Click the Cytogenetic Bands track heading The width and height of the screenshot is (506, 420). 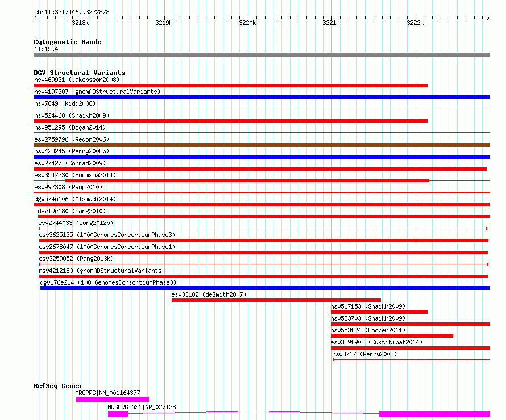68,42
